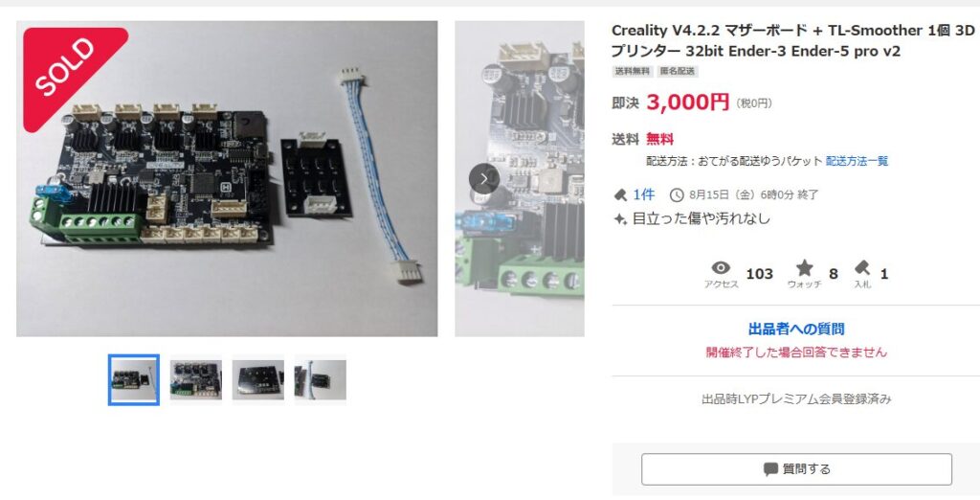Open the 1件 bid count link

click(644, 195)
